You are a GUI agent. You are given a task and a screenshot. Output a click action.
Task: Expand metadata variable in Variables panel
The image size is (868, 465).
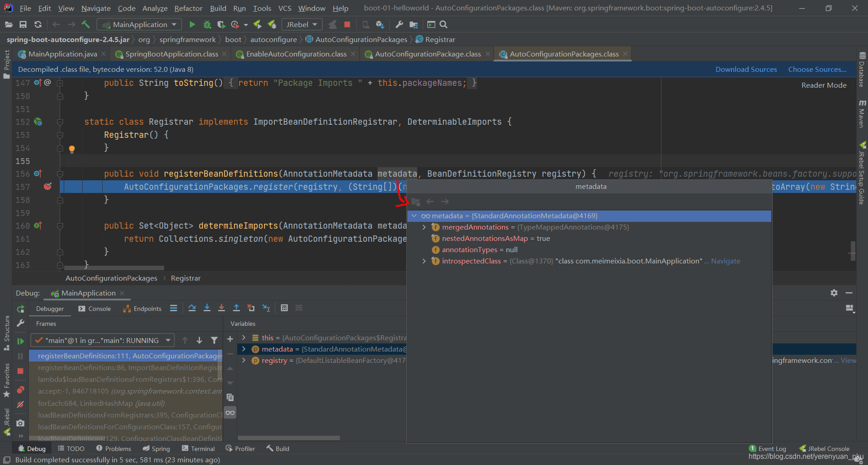coord(244,349)
